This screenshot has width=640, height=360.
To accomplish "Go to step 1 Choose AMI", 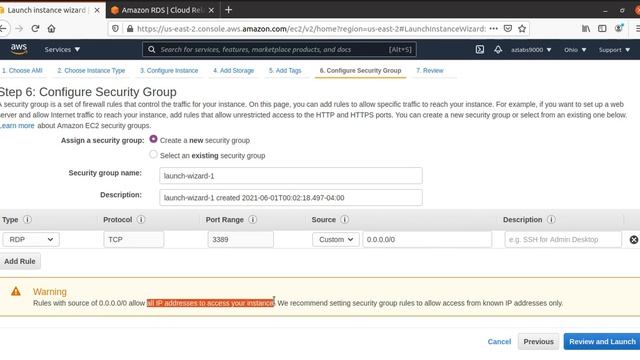I will 22,71.
